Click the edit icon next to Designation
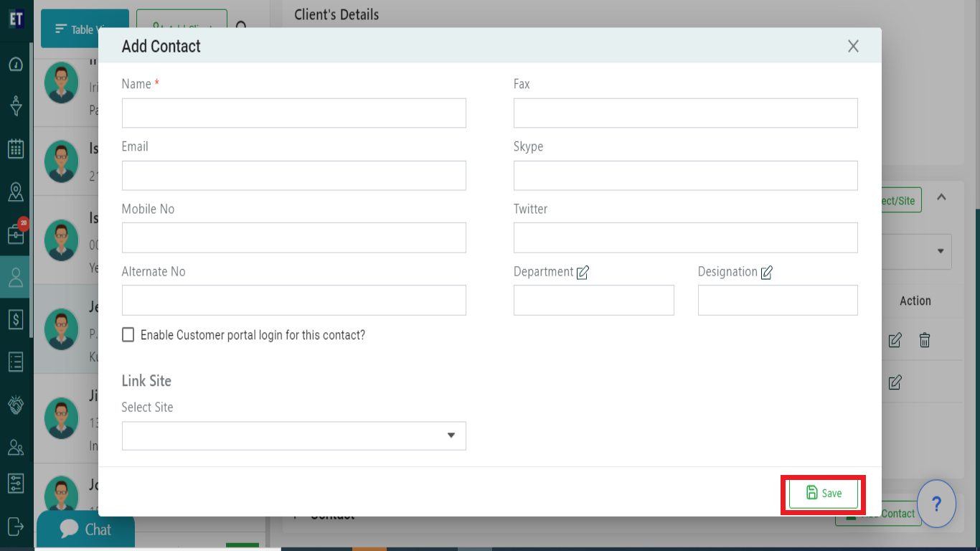 click(x=766, y=273)
